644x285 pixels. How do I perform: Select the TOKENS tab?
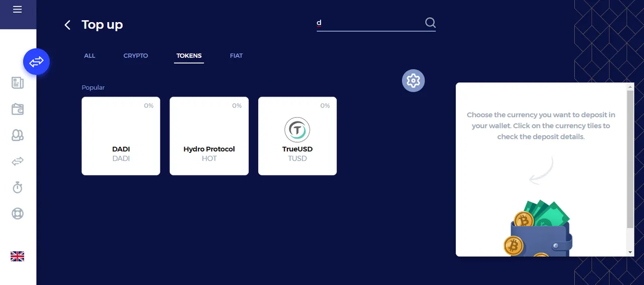click(x=189, y=56)
